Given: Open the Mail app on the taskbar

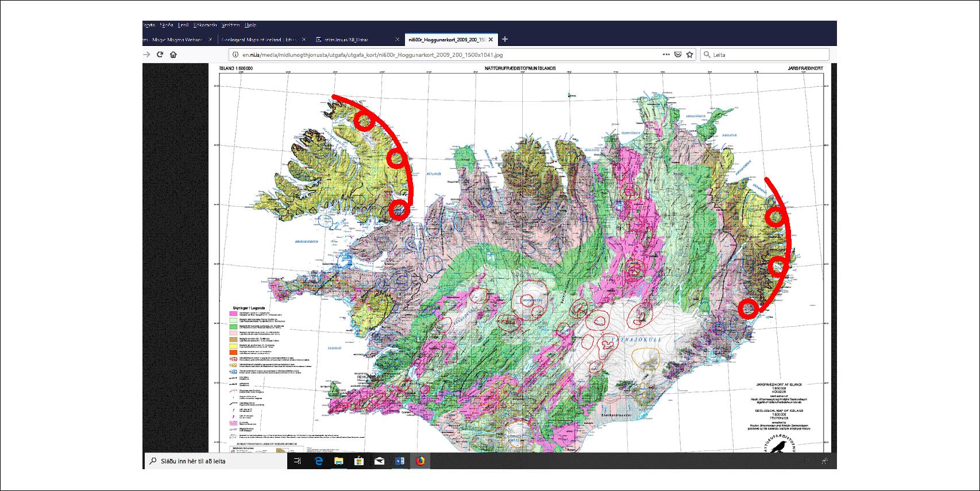Looking at the screenshot, I should (x=379, y=461).
